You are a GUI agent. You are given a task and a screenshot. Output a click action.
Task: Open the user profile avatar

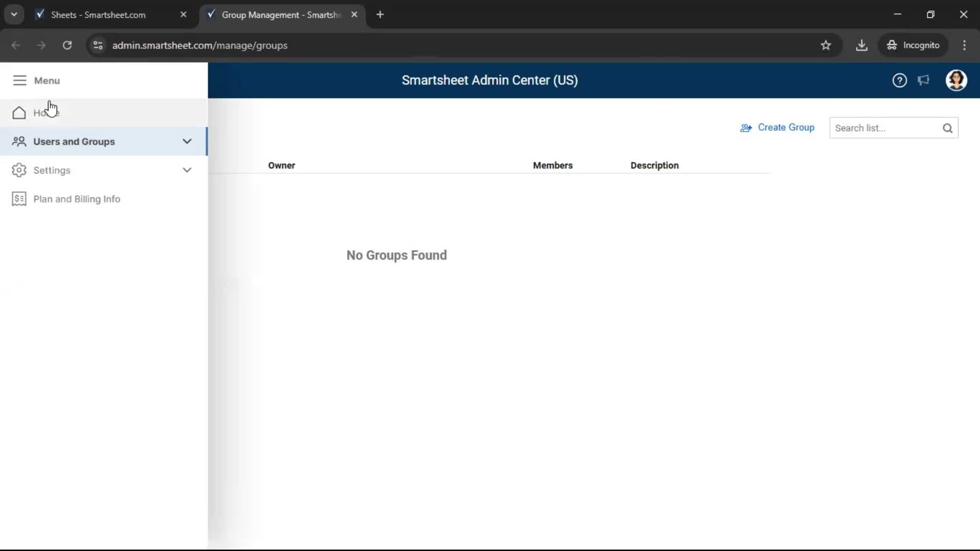(957, 80)
